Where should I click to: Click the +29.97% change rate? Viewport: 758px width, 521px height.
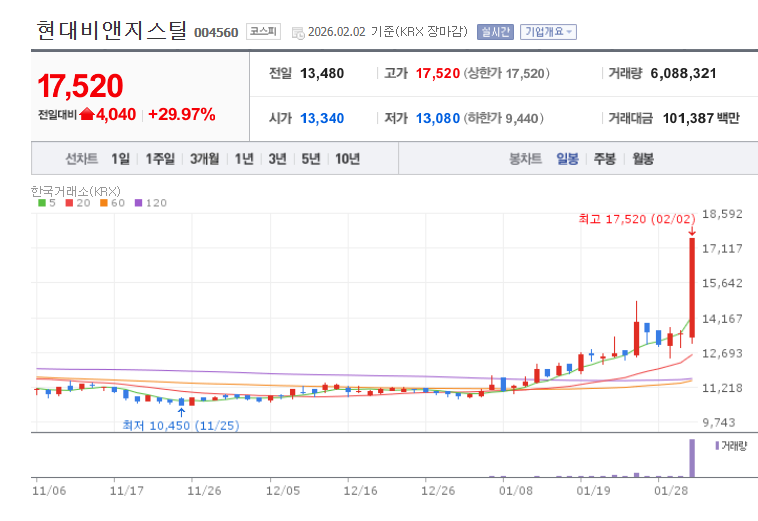(x=181, y=114)
